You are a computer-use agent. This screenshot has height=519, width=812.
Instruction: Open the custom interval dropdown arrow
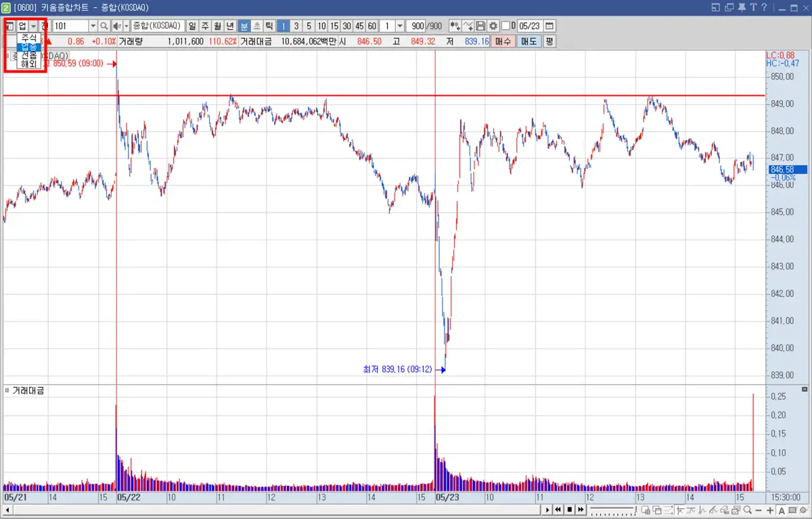point(400,26)
